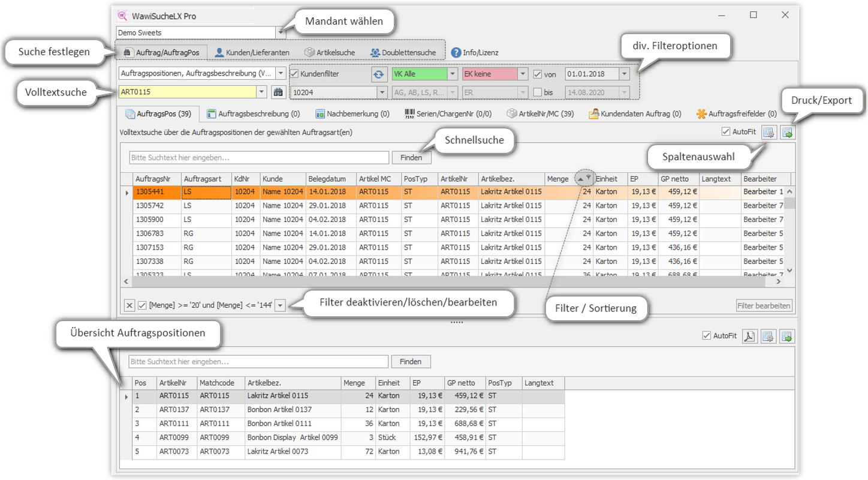This screenshot has width=868, height=480.
Task: Open the Artikelsuche tab
Action: 330,52
